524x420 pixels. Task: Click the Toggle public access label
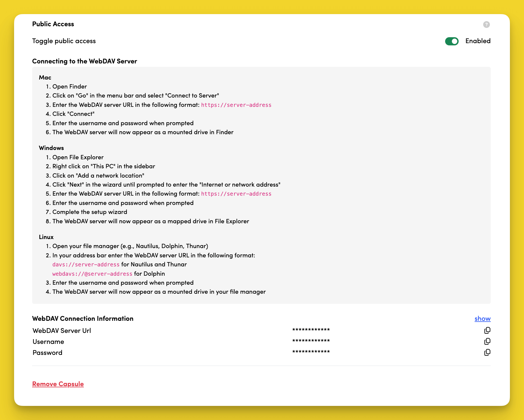click(x=64, y=41)
